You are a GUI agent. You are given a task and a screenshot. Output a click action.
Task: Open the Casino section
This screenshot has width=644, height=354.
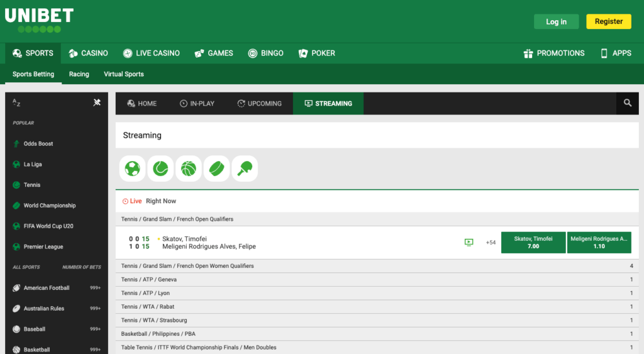[x=88, y=53]
